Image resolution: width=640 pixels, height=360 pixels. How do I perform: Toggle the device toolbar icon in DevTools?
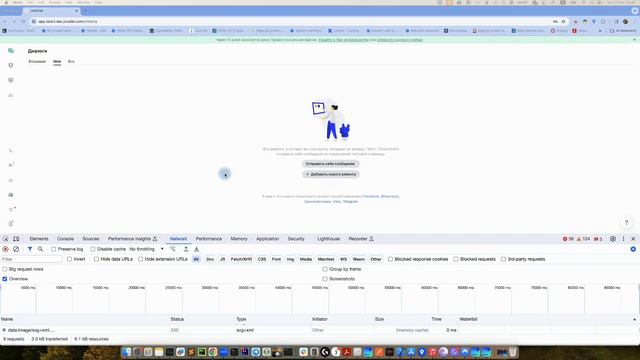[16, 239]
